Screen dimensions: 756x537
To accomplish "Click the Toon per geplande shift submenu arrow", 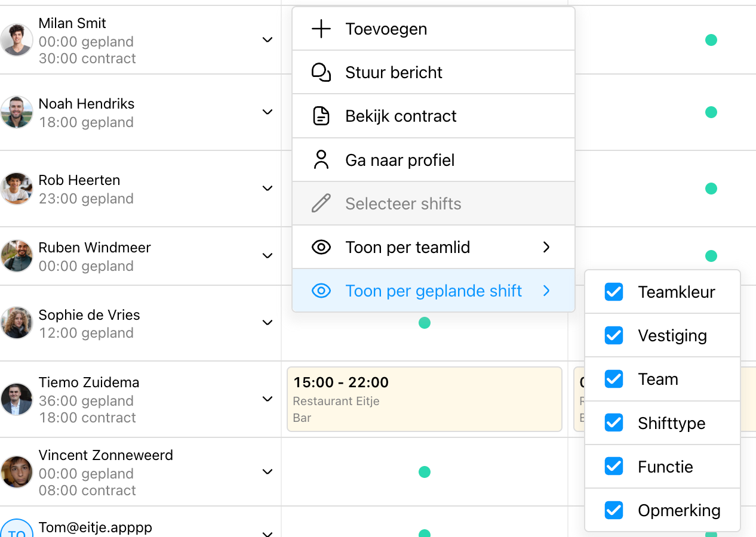I will pos(546,291).
